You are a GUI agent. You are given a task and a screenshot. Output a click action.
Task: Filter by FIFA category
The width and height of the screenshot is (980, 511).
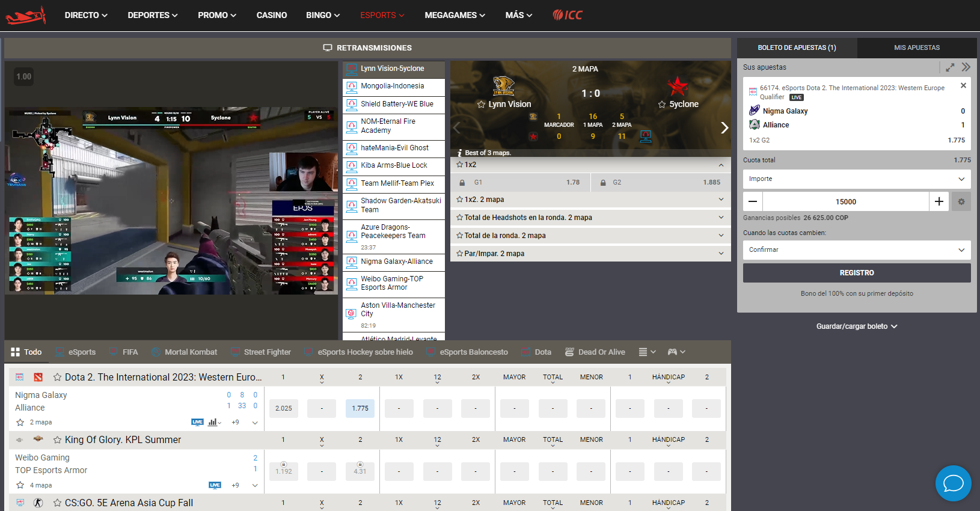point(123,352)
